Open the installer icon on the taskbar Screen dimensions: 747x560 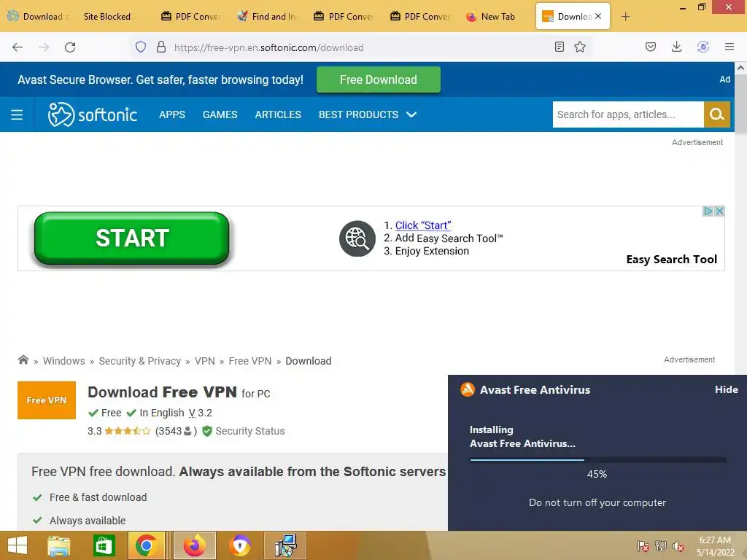(x=285, y=545)
